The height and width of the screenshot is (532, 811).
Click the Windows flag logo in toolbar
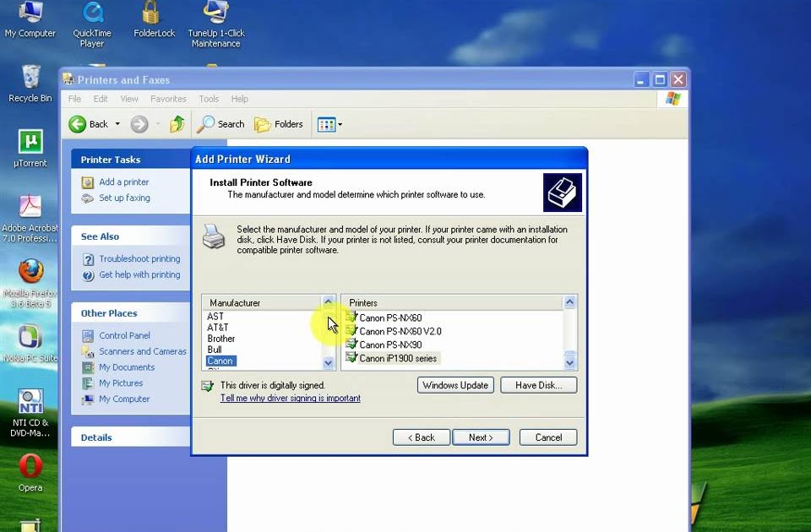673,98
